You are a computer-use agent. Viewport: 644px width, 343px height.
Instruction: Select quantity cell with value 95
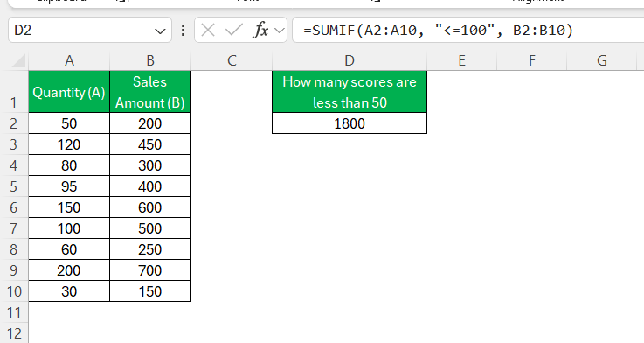pyautogui.click(x=69, y=185)
